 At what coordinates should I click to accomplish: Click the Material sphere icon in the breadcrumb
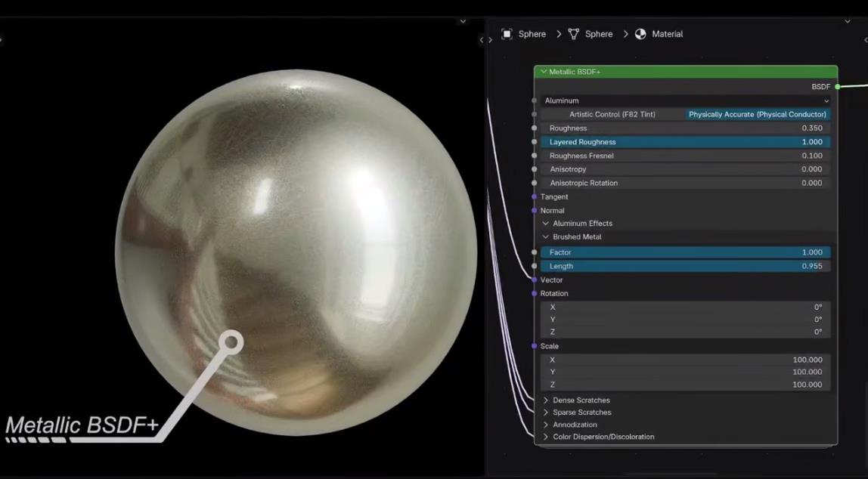(x=640, y=34)
